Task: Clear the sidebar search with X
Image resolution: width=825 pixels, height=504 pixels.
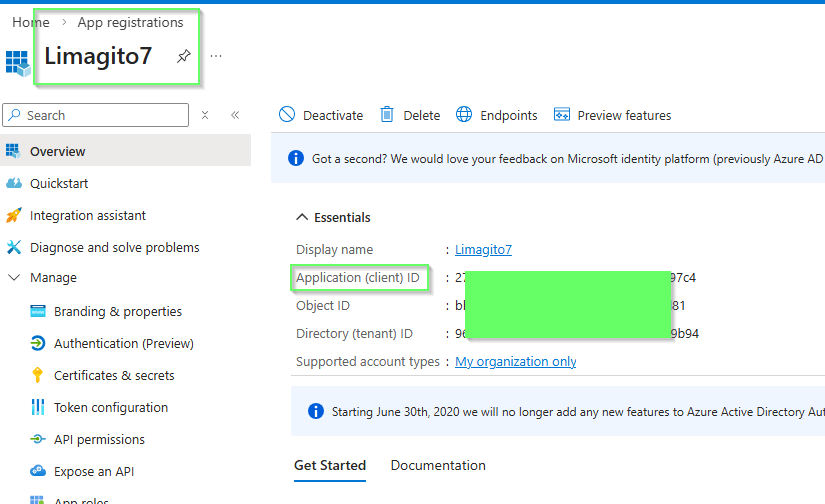Action: coord(205,115)
